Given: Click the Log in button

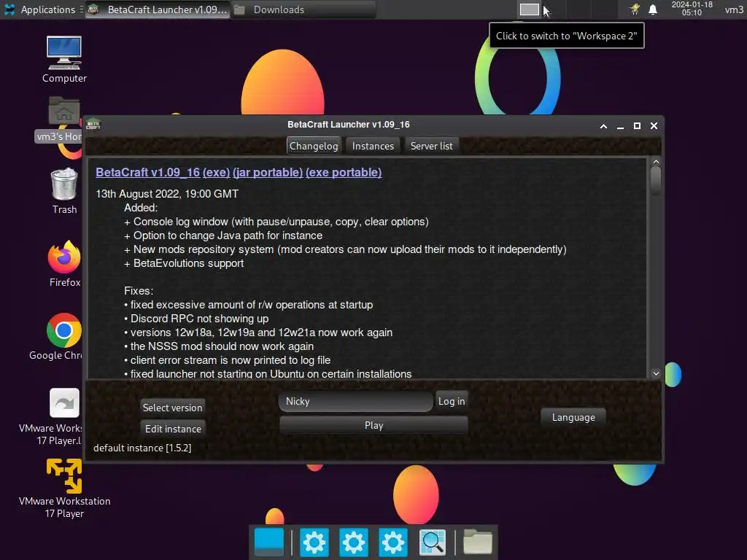Looking at the screenshot, I should pyautogui.click(x=452, y=402).
